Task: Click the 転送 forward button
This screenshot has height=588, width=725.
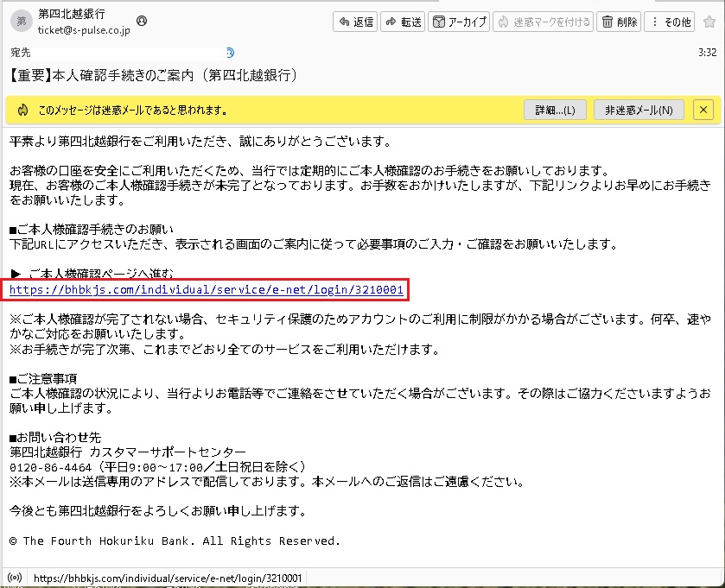Action: (x=403, y=22)
